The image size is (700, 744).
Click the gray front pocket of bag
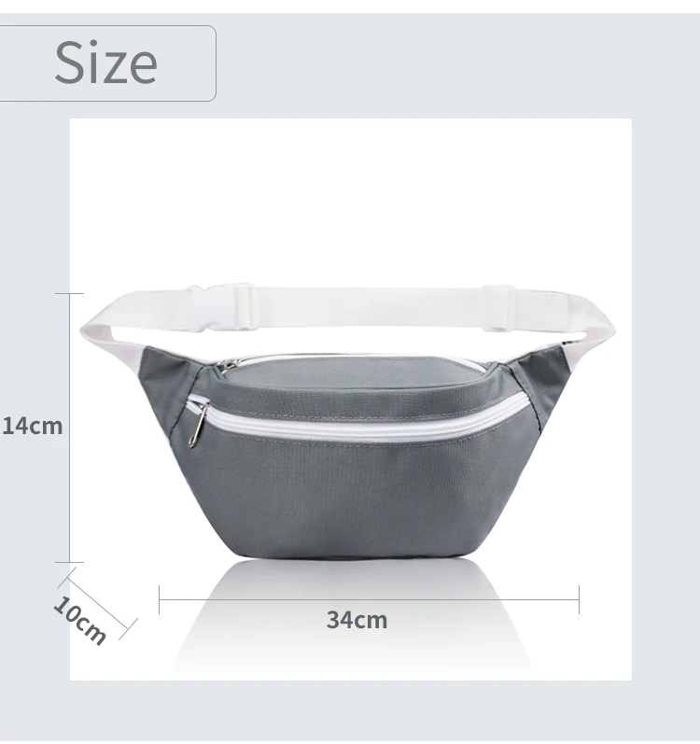[x=360, y=496]
